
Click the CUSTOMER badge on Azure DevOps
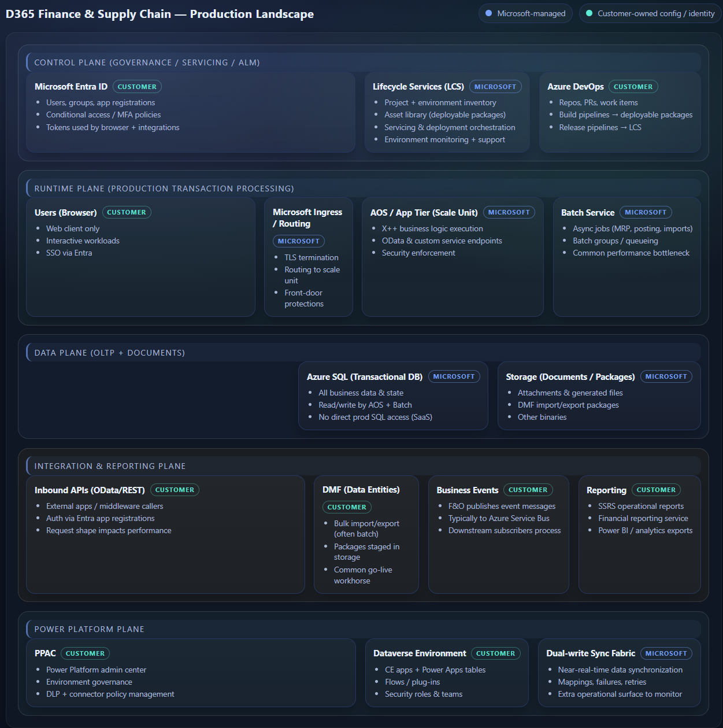click(x=633, y=87)
